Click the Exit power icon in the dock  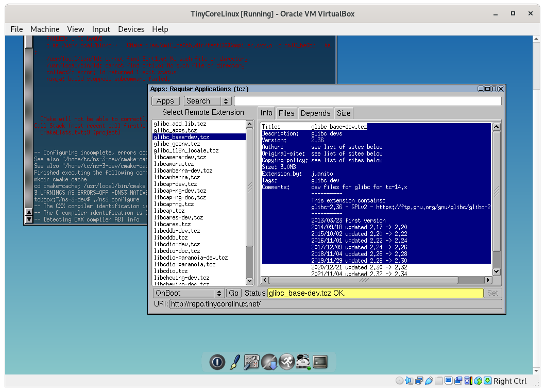[x=217, y=362]
